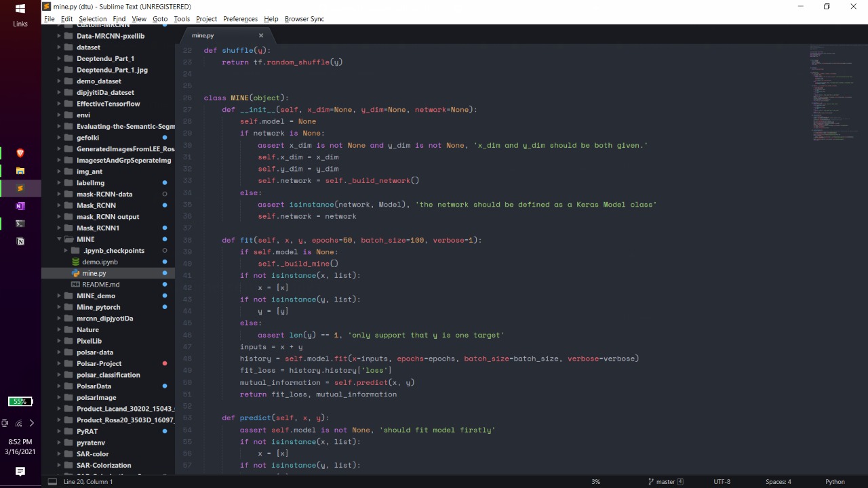Open the Selection menu
The width and height of the screenshot is (868, 488).
[92, 19]
